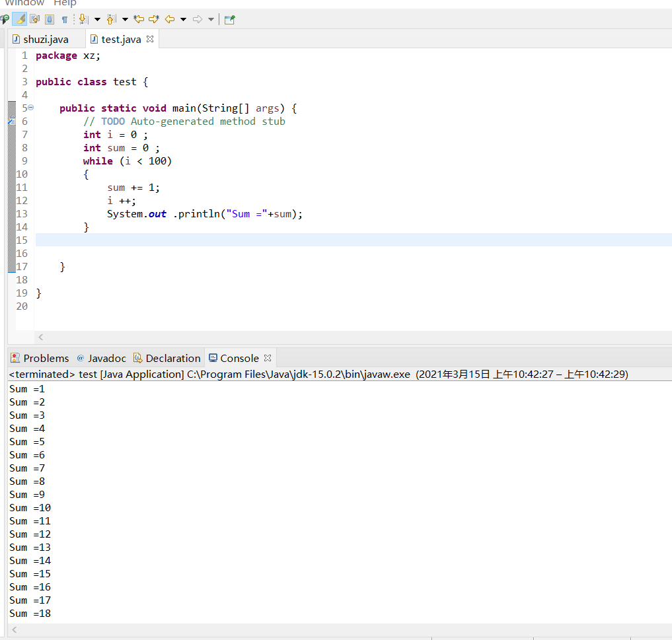Open the Next Annotation dropdown arrow
672x640 pixels.
point(97,19)
